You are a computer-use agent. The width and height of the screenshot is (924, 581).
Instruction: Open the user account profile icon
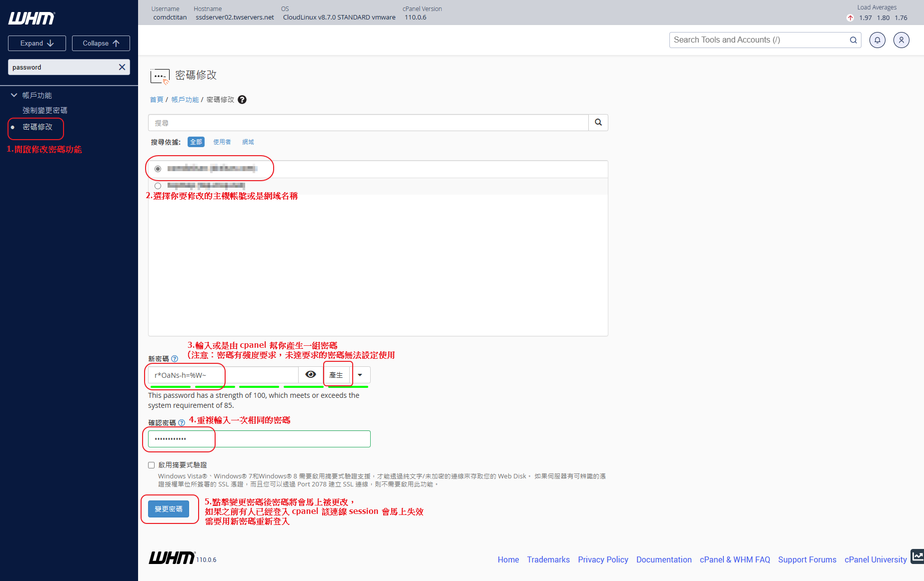point(901,40)
